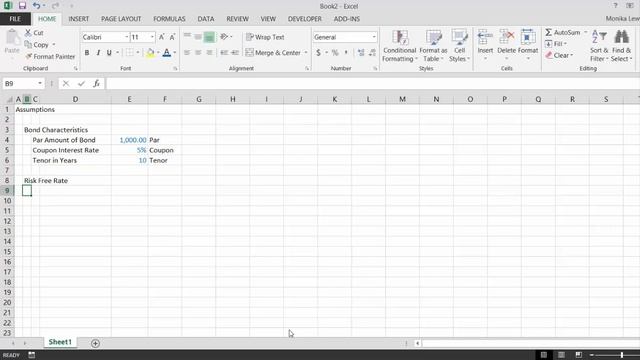Click Increase Decimal icon
The image size is (640, 360).
coord(361,53)
